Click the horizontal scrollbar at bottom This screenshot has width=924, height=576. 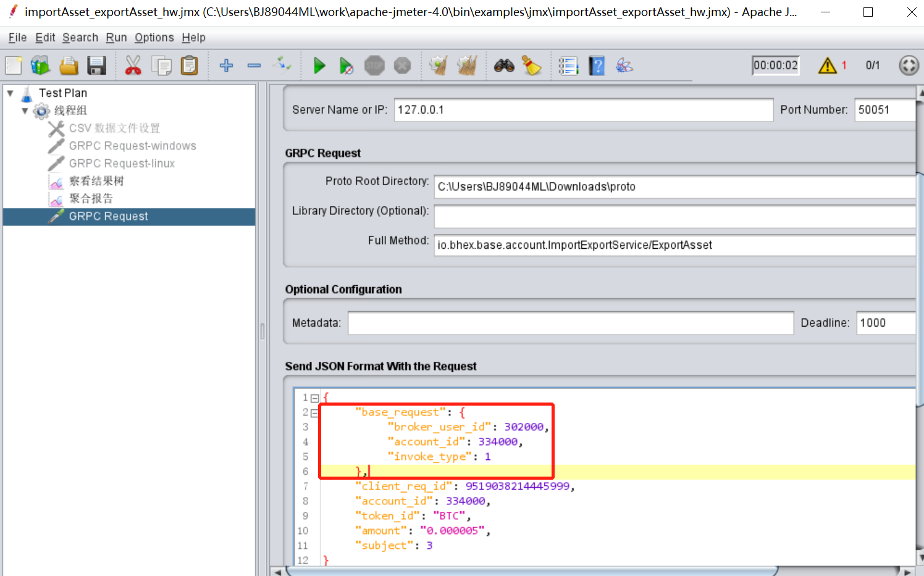pos(531,571)
